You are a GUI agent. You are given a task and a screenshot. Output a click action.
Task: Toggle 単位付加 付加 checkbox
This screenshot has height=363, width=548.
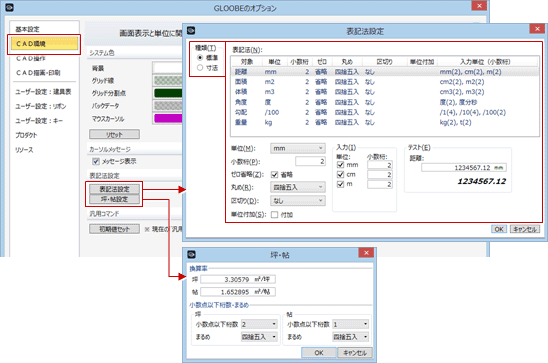click(274, 215)
